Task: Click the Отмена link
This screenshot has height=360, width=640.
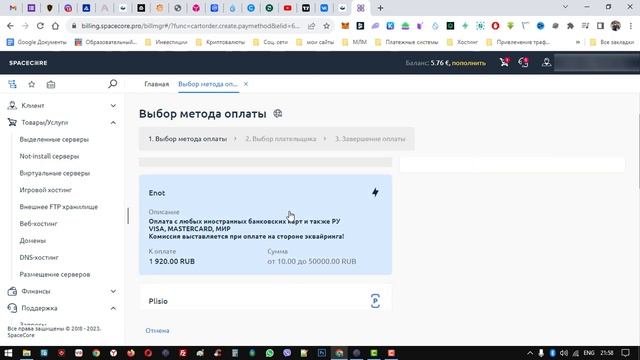Action: coord(157,330)
